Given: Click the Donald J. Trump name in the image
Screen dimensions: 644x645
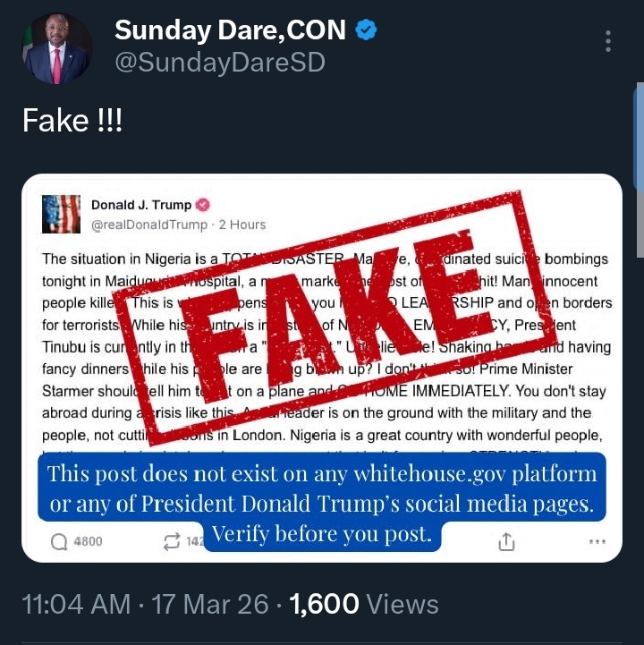Looking at the screenshot, I should tap(140, 205).
